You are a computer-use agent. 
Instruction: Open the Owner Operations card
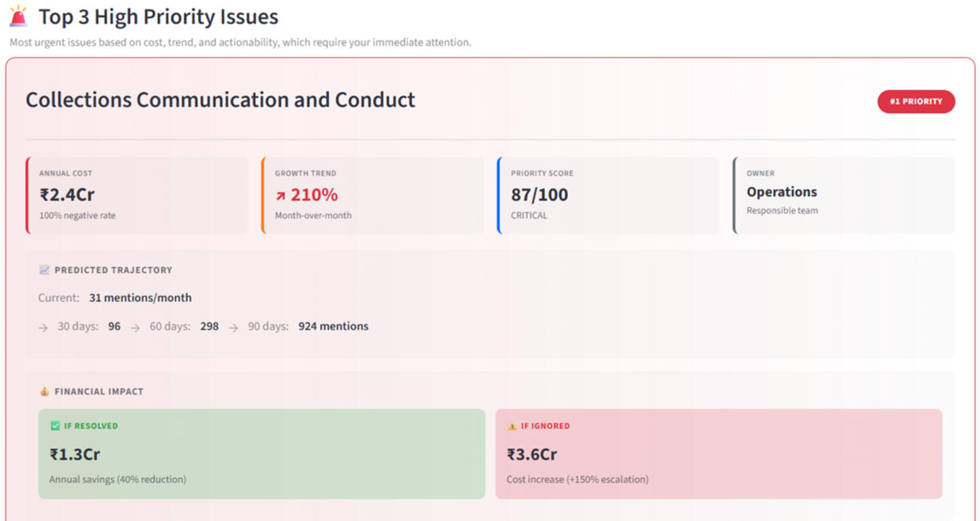pyautogui.click(x=844, y=195)
